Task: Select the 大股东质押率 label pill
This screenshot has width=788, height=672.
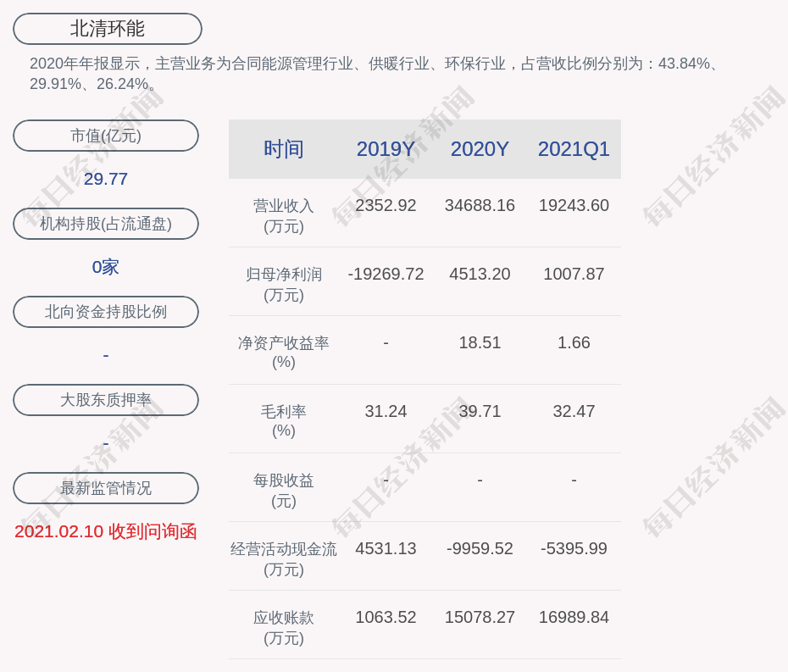Action: tap(106, 400)
